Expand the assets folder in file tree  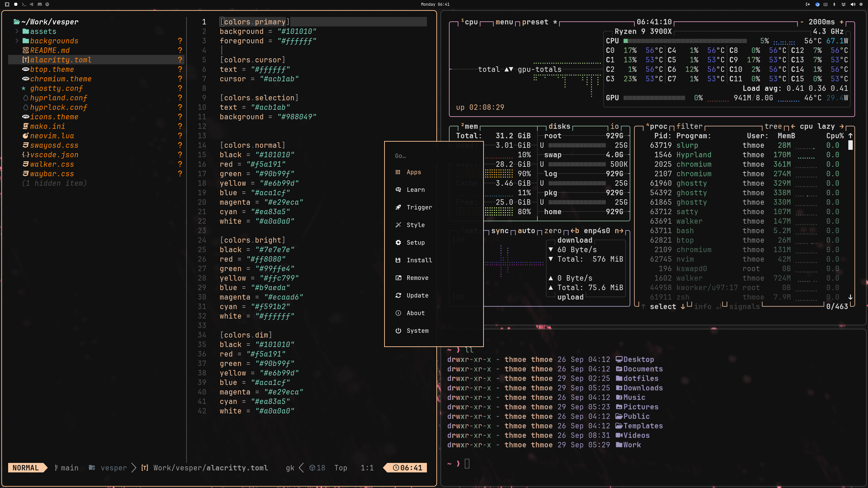[x=17, y=32]
